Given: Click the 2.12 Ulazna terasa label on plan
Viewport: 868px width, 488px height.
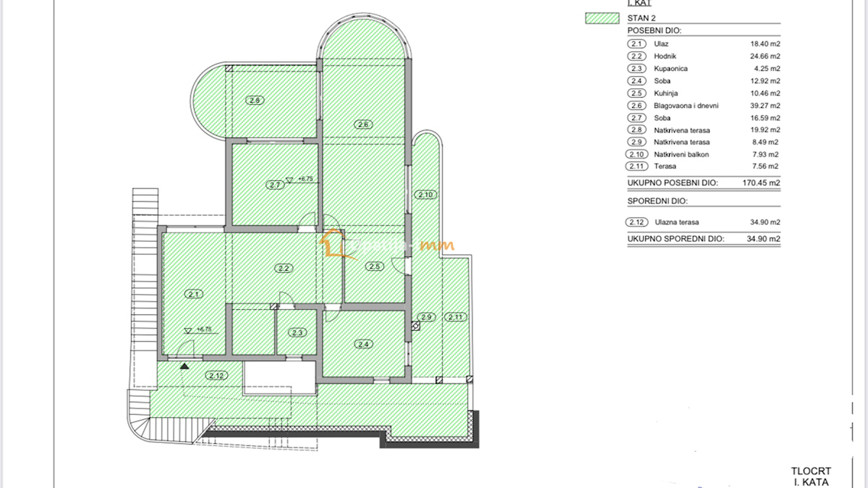Looking at the screenshot, I should [x=215, y=374].
